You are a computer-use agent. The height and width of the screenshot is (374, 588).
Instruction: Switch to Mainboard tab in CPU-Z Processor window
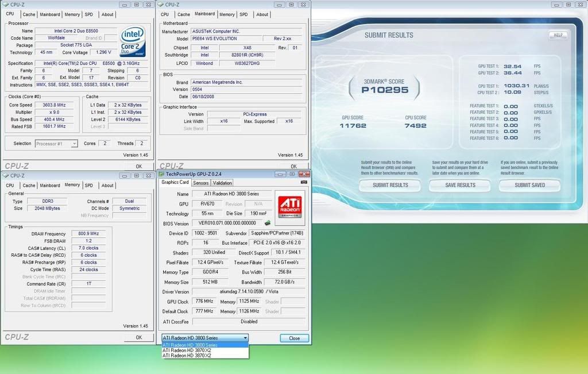pos(50,14)
